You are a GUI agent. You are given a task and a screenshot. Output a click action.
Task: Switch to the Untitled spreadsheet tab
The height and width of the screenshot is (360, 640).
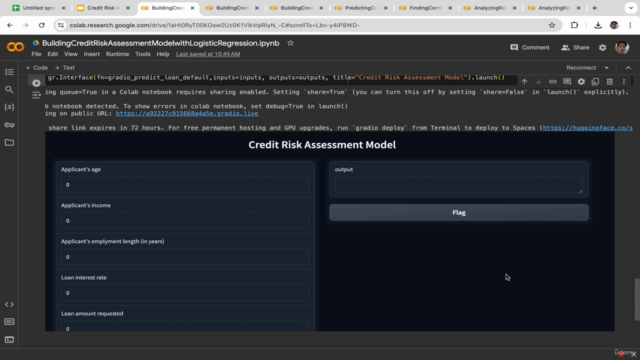click(x=38, y=8)
